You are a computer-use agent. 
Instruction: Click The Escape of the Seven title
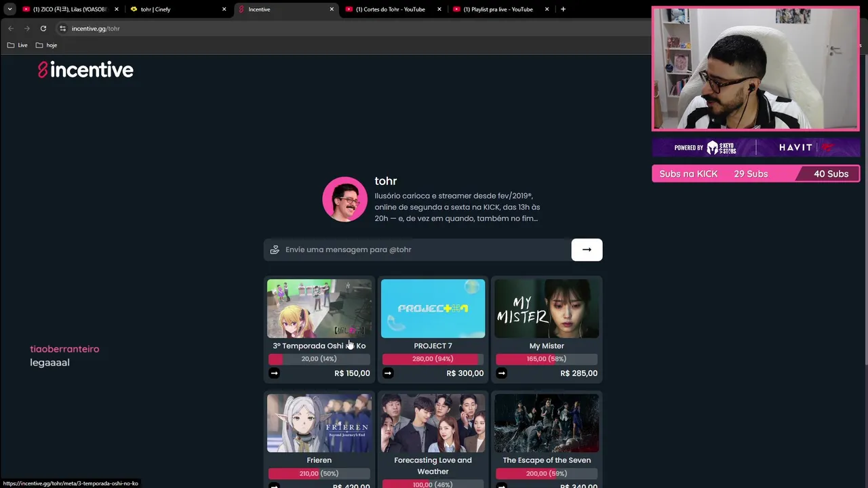coord(547,460)
